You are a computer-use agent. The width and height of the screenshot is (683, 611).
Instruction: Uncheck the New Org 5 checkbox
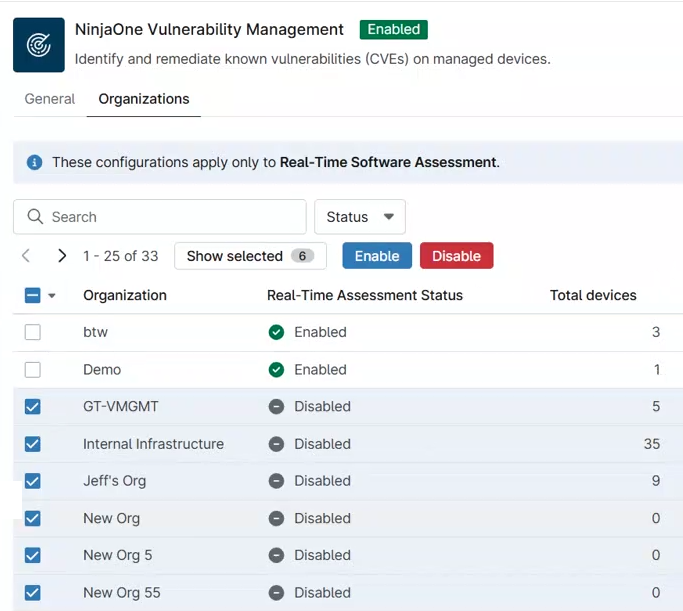pos(33,555)
